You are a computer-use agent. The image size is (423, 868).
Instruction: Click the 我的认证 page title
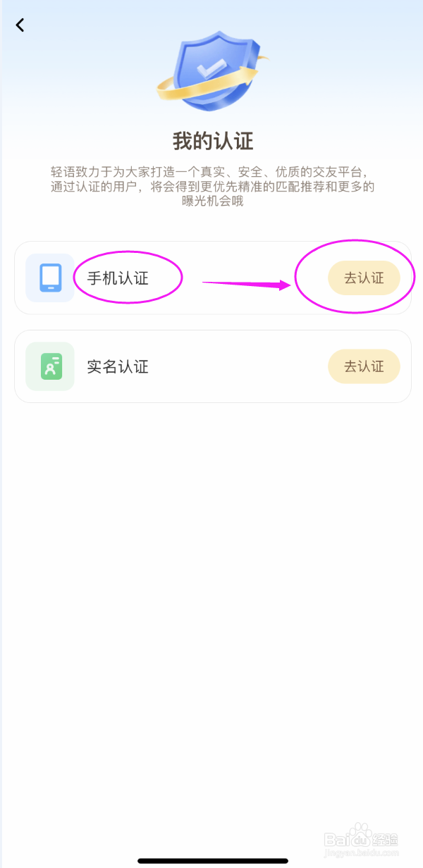click(x=212, y=141)
